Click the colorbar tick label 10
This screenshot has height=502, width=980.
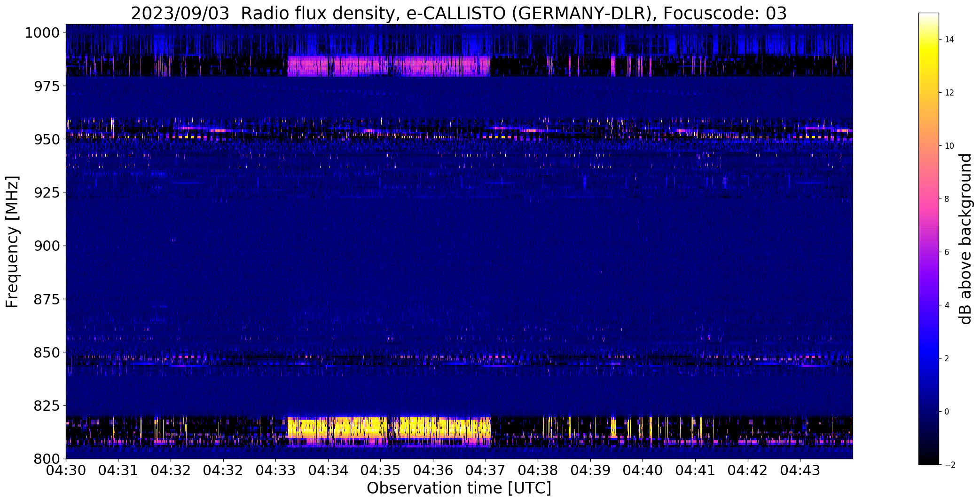click(x=949, y=146)
